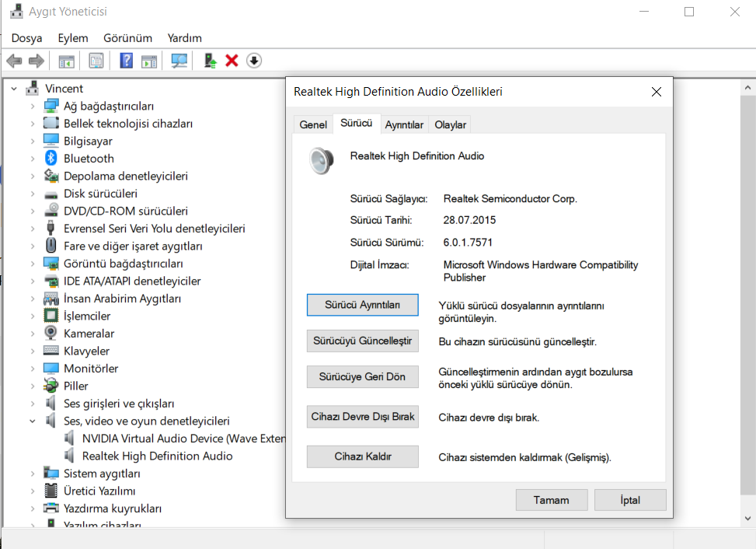Click the Disable device down-arrow icon
Screen dimensions: 756x549
point(254,61)
